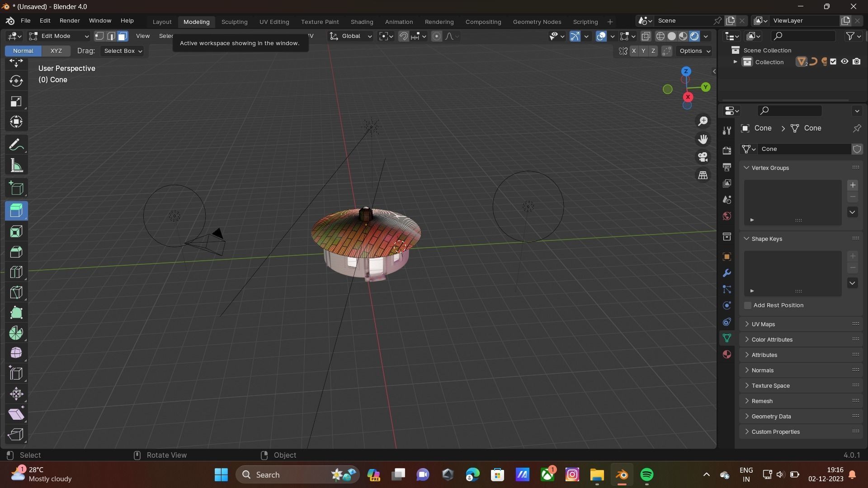The image size is (868, 488).
Task: Click the mesh name field Cone
Action: point(804,149)
